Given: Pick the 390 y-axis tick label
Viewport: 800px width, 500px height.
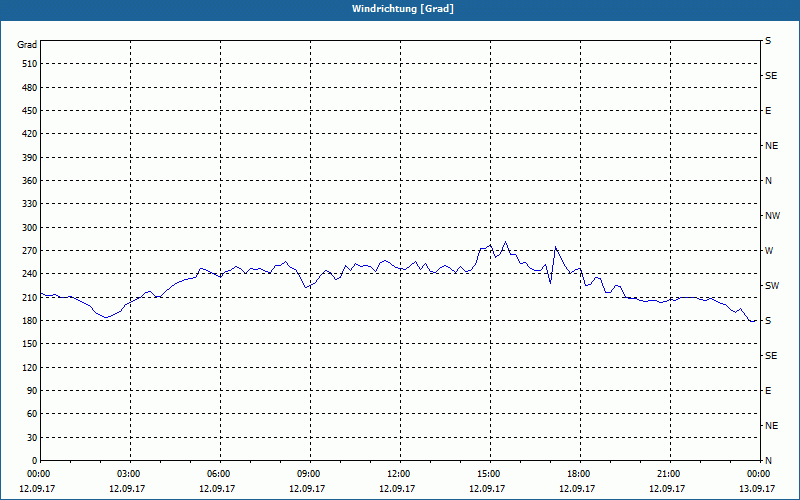Looking at the screenshot, I should [x=30, y=158].
